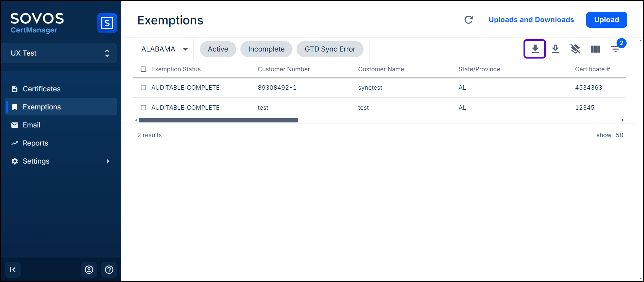This screenshot has width=644, height=282.
Task: Open the help question mark icon
Action: point(109,270)
